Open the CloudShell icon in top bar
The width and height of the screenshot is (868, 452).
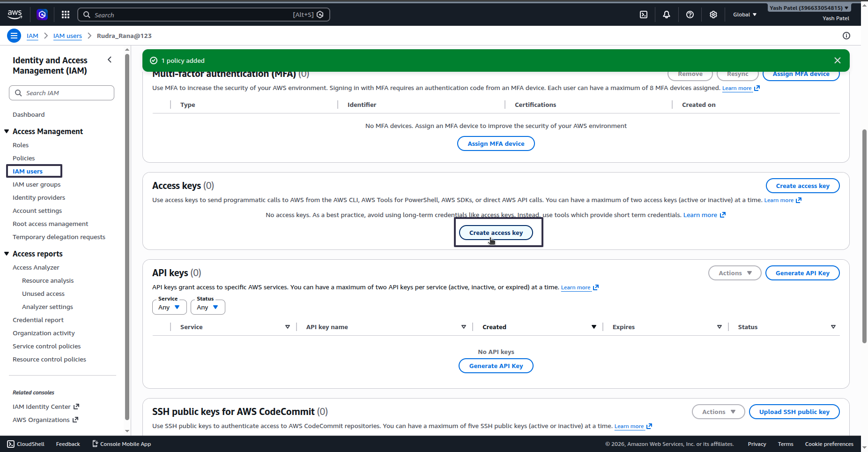644,15
